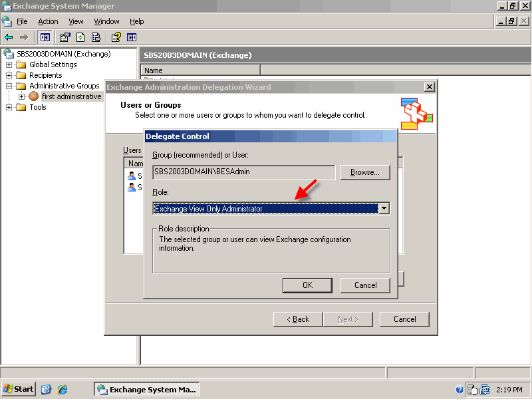Click the Forward arrow in the toolbar
Screen dimensions: 532x399
pyautogui.click(x=24, y=37)
